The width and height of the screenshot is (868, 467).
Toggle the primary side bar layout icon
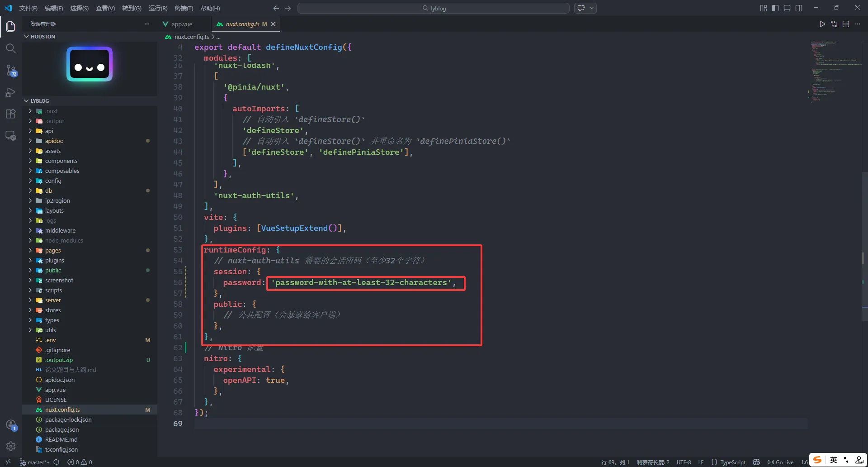pyautogui.click(x=775, y=8)
